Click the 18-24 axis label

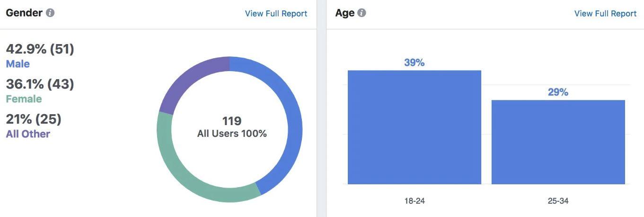tap(414, 201)
